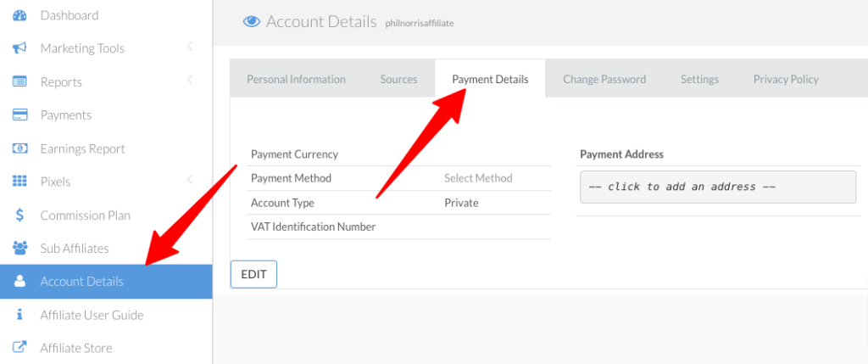Click the Reports list icon
Screen dimensions: 868x364
(19, 82)
